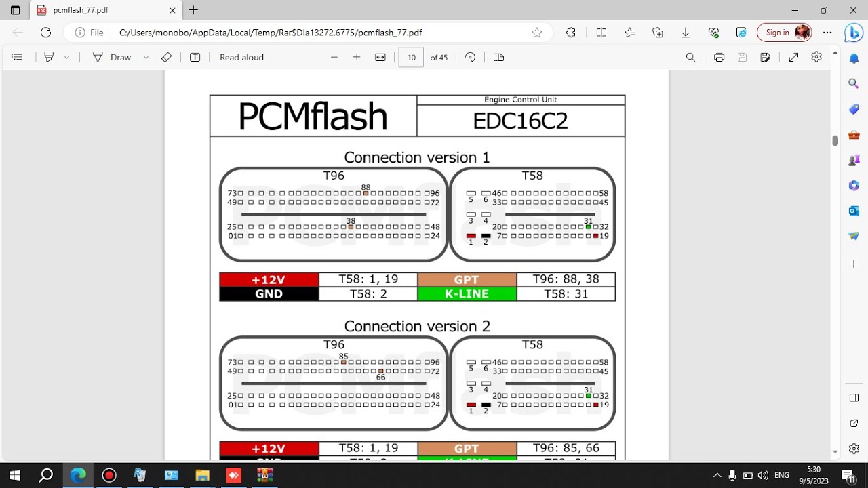Open the tab actions menu icon
Image resolution: width=868 pixels, height=488 pixels.
tap(16, 10)
